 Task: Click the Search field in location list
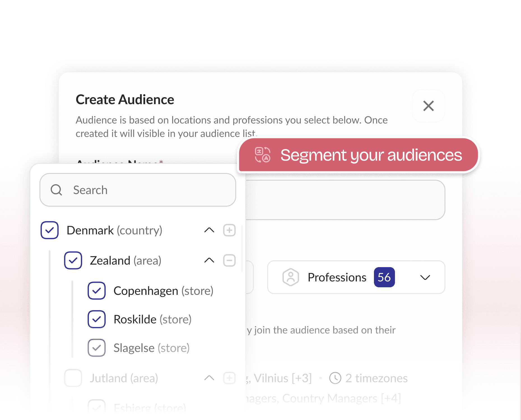[138, 190]
